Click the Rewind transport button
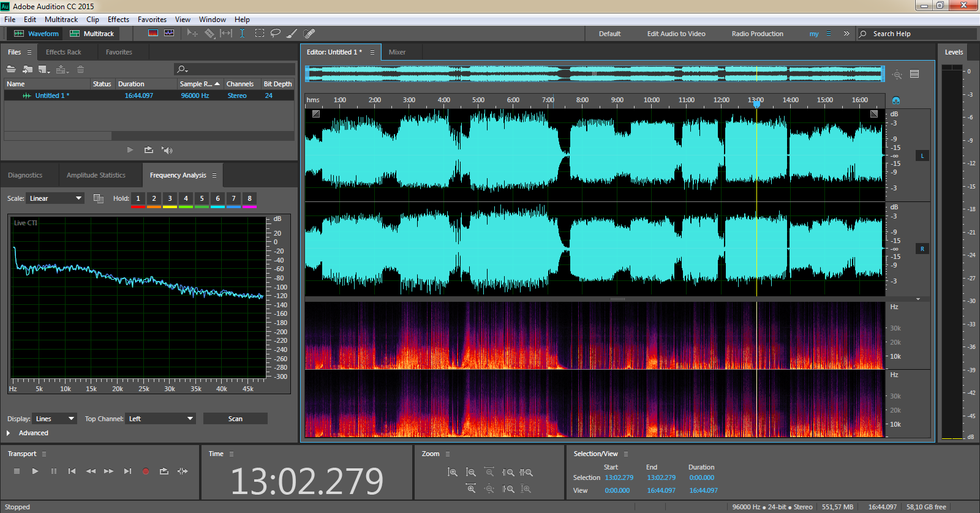Image resolution: width=980 pixels, height=513 pixels. [x=91, y=471]
